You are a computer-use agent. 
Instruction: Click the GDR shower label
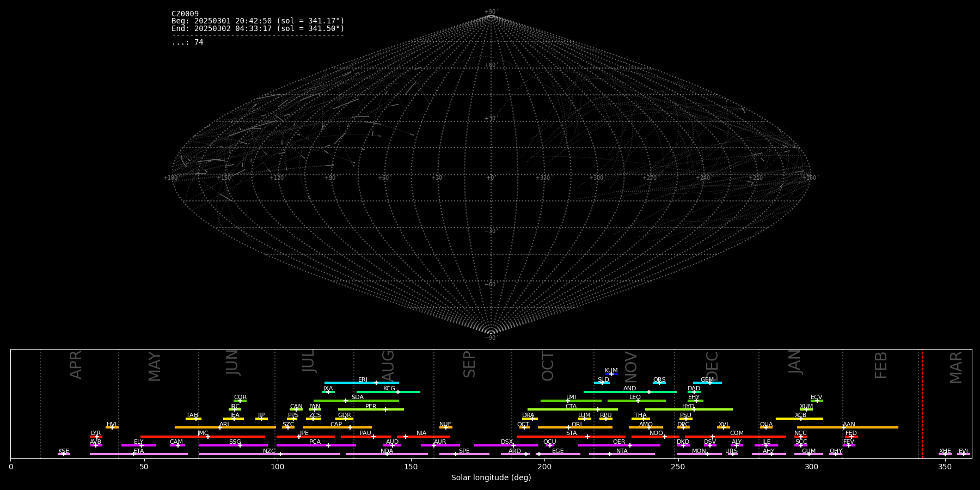(345, 415)
